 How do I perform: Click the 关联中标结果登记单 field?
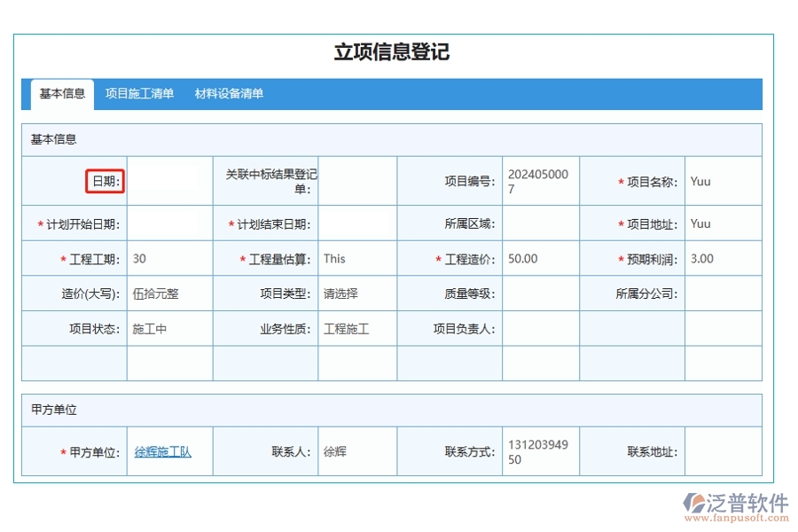pyautogui.click(x=357, y=181)
